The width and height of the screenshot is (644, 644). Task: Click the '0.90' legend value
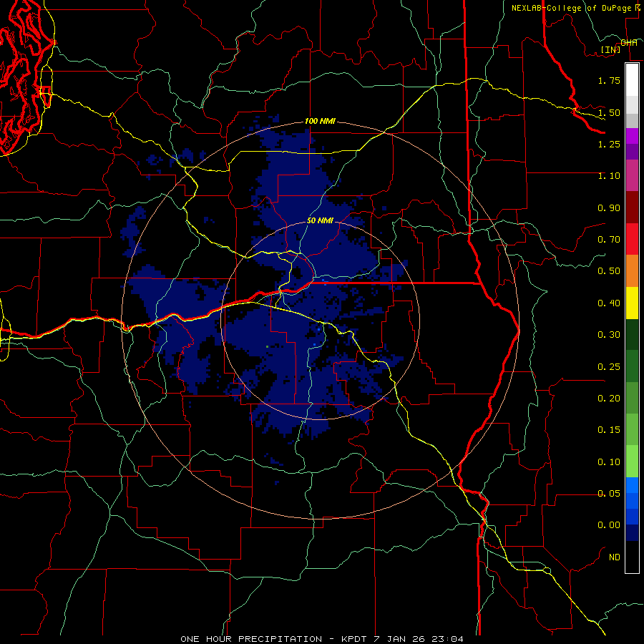(x=609, y=208)
